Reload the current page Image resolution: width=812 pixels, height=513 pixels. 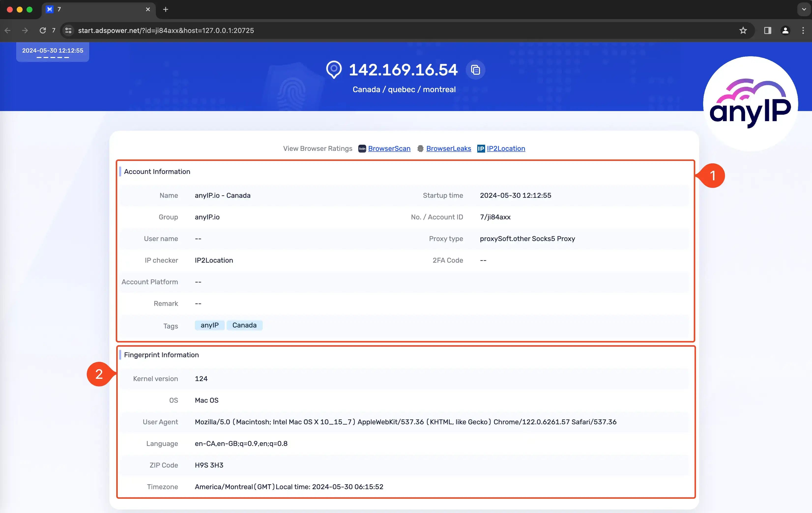click(x=43, y=30)
